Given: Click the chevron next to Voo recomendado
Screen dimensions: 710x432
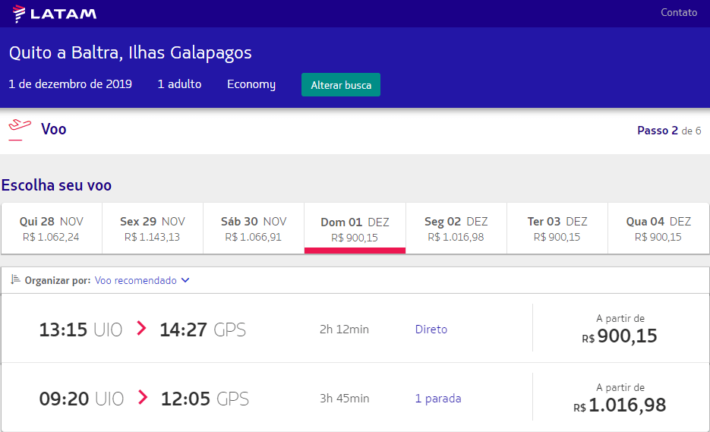Looking at the screenshot, I should (185, 280).
